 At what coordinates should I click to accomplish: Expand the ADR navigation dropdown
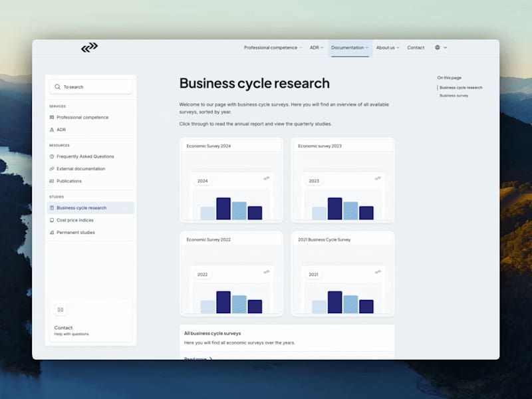[317, 48]
